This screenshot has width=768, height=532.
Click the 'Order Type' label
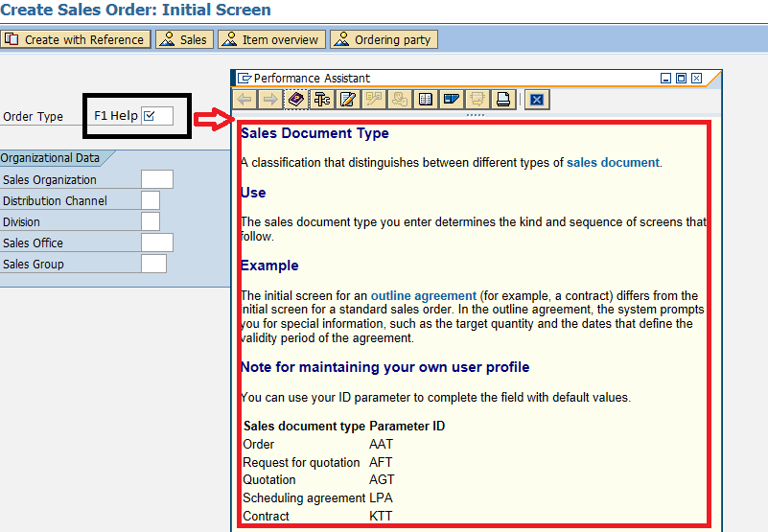[33, 117]
